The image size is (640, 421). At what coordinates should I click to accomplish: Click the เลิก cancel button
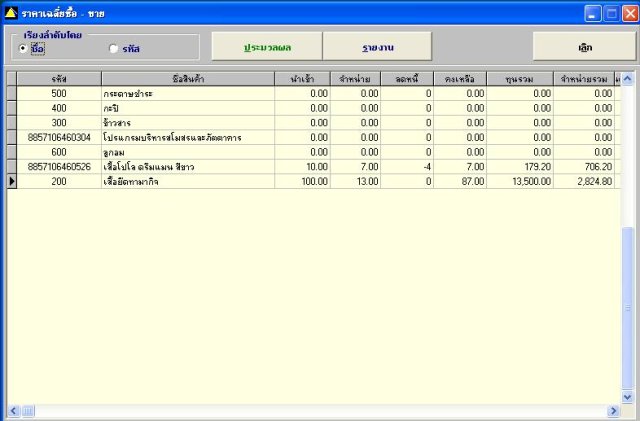point(584,47)
